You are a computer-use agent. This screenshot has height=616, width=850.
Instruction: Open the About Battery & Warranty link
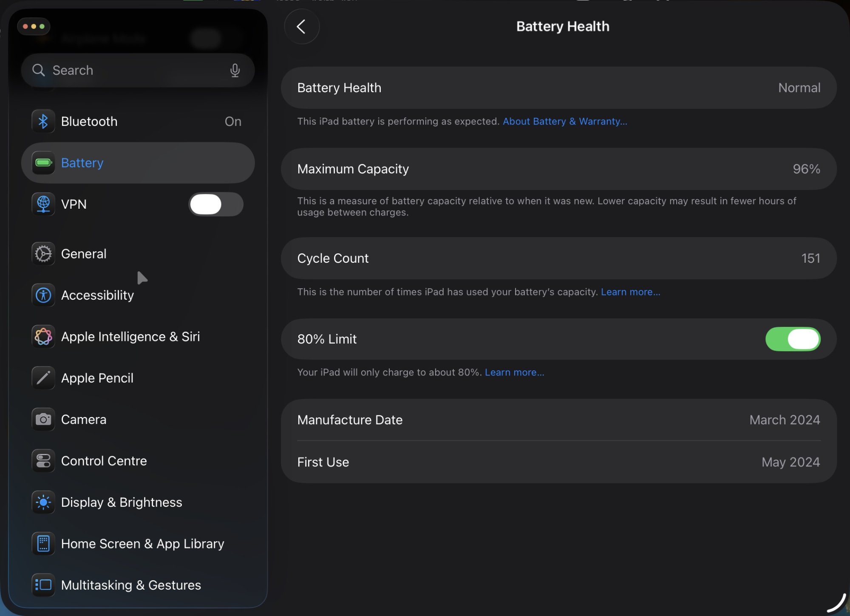point(565,122)
